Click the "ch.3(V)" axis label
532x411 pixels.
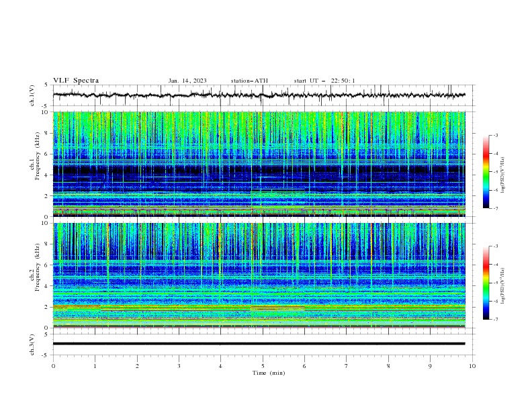coord(32,345)
